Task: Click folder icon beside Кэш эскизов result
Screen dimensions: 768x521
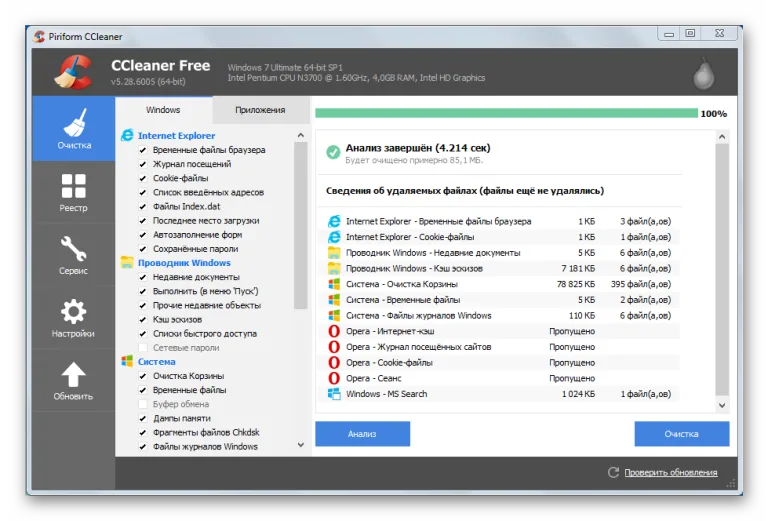Action: coord(334,268)
